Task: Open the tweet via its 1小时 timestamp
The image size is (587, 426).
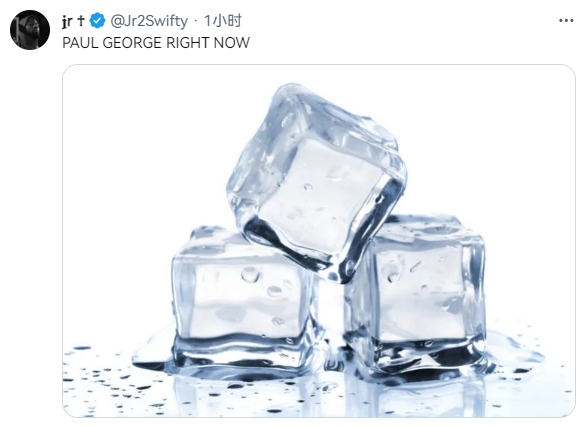Action: point(222,21)
